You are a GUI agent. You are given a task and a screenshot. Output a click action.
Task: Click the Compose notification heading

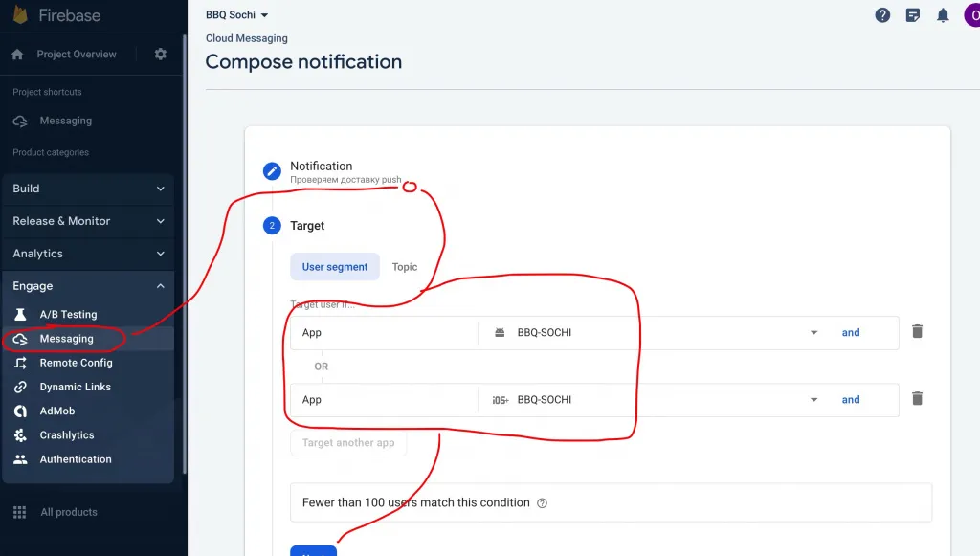303,62
